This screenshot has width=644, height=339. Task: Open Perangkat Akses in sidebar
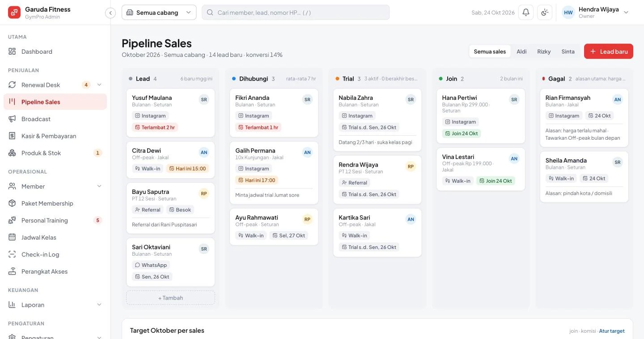pyautogui.click(x=55, y=271)
